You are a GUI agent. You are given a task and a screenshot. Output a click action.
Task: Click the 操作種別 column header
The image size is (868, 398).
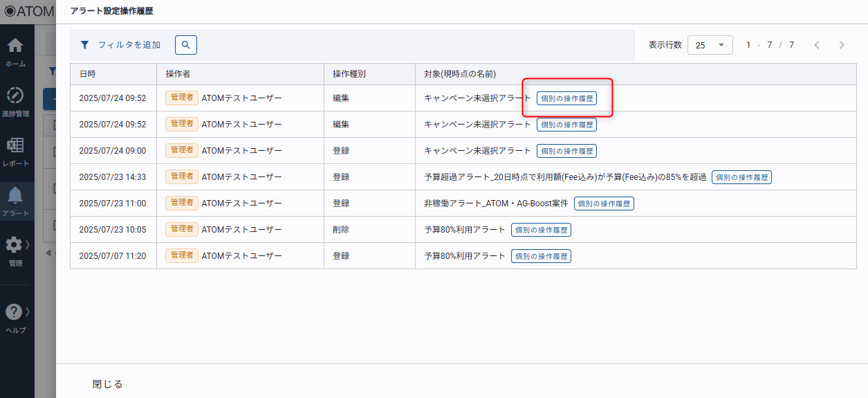(x=349, y=74)
